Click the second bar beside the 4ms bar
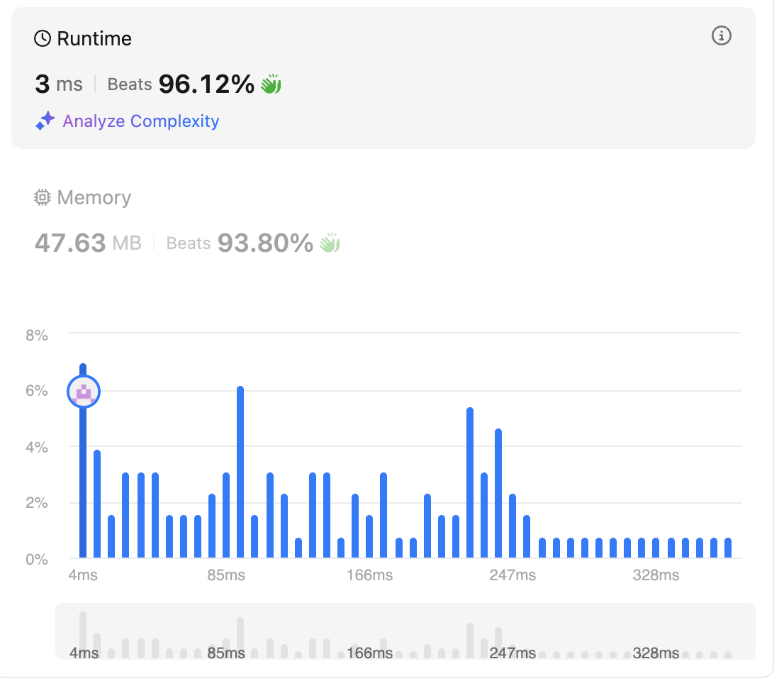The height and width of the screenshot is (698, 784). [x=97, y=504]
